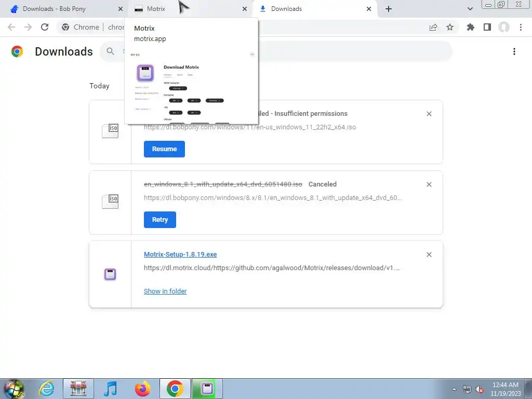Click the dl.motrix.cloud download URL
Viewport: 532px width, 399px height.
coord(272,268)
